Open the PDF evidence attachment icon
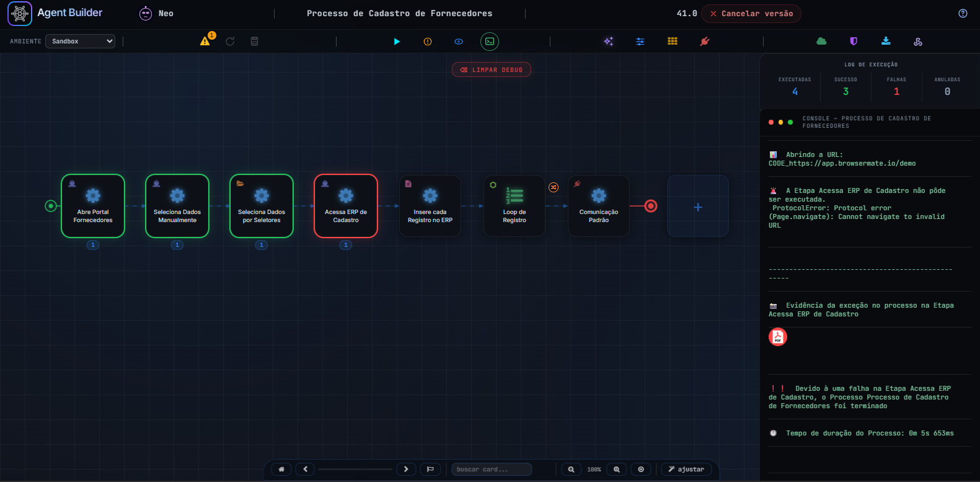This screenshot has height=482, width=980. 778,337
